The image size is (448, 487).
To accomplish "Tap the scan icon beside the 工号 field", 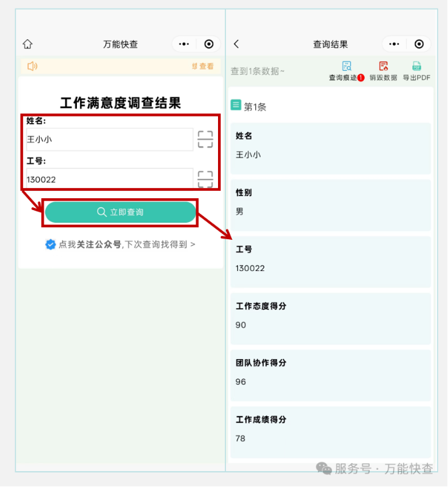I will pos(205,179).
